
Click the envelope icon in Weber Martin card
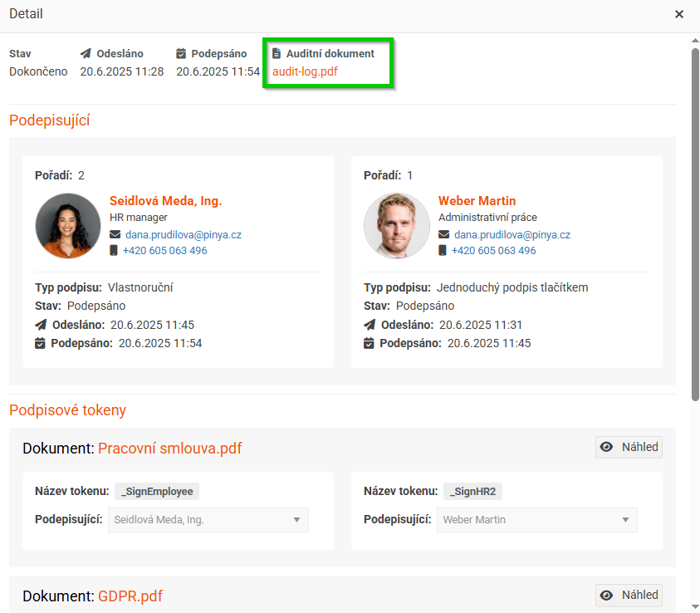click(x=443, y=234)
